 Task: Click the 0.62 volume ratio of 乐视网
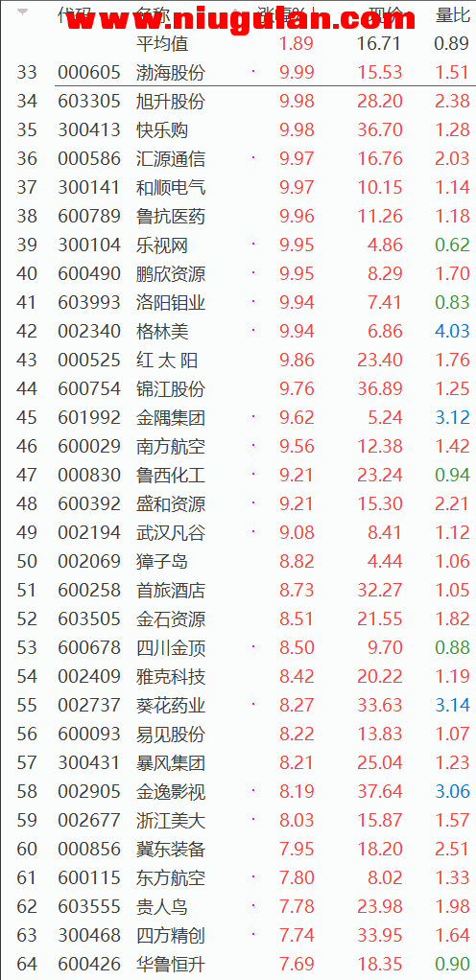click(x=452, y=245)
